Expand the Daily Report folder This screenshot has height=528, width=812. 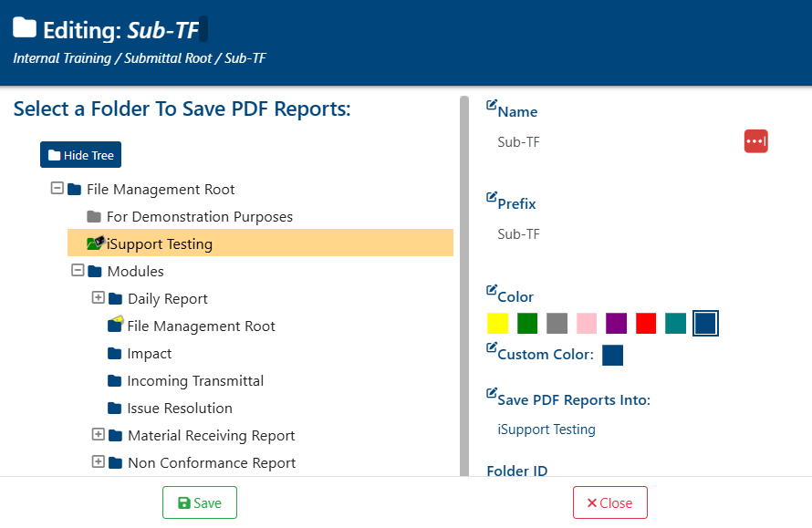pyautogui.click(x=98, y=297)
